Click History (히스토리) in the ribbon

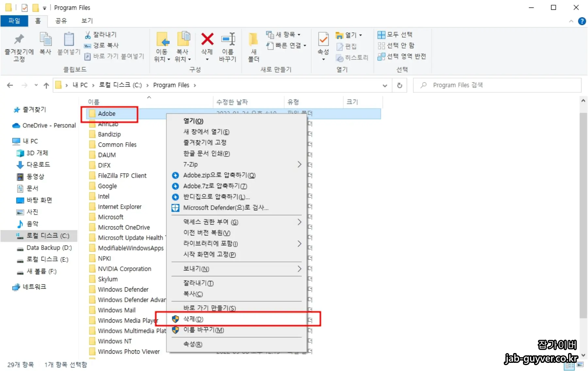click(352, 58)
